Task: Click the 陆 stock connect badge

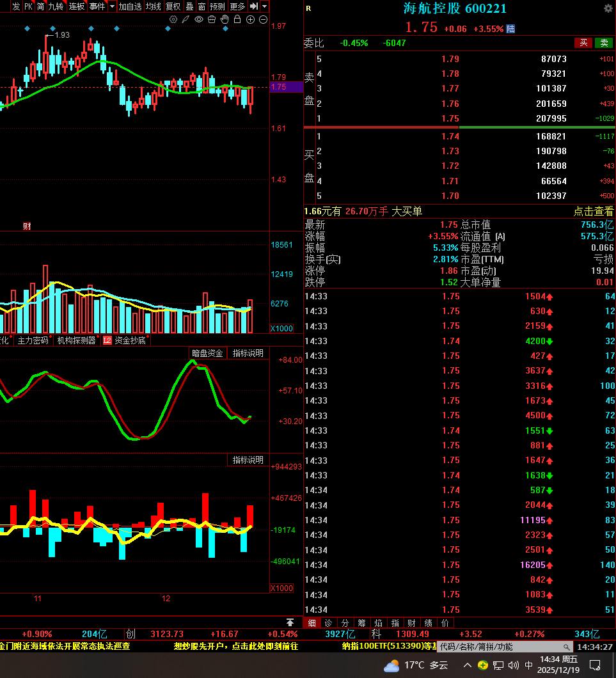Action: (x=510, y=29)
